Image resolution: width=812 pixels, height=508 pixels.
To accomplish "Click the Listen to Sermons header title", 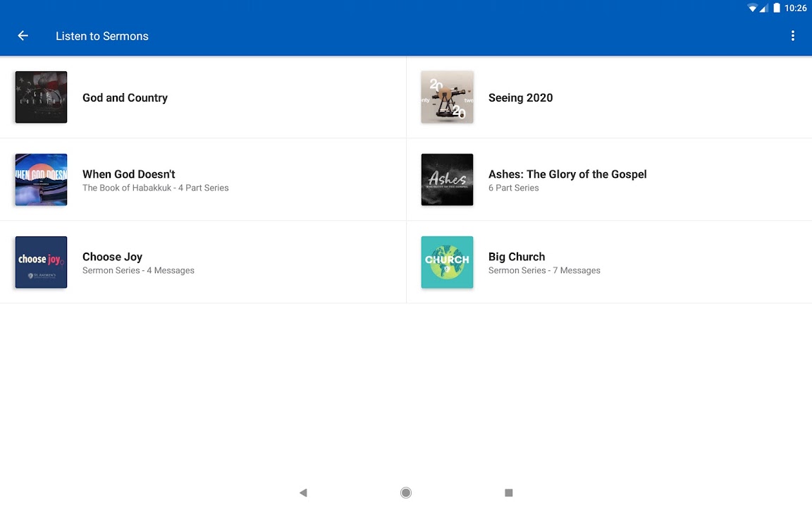I will [102, 36].
